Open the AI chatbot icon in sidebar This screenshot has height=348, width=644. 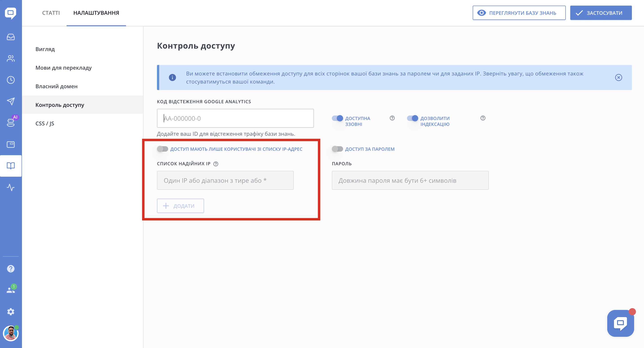pyautogui.click(x=11, y=122)
